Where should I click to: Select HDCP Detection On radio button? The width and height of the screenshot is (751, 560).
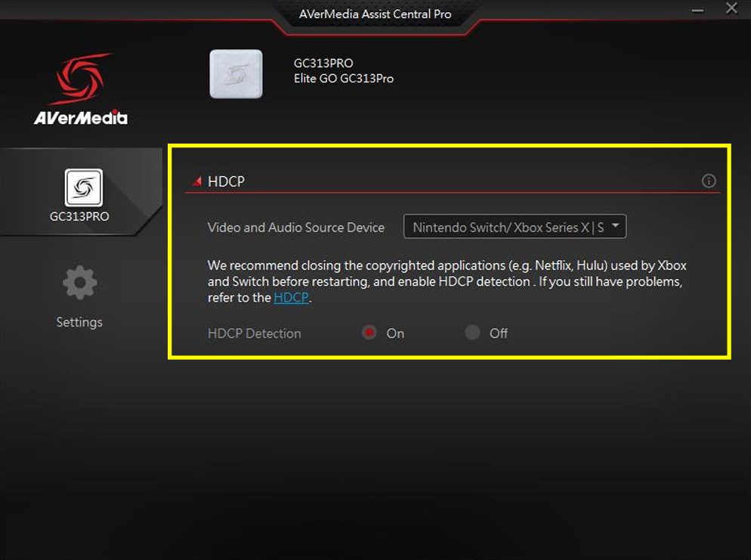click(369, 333)
